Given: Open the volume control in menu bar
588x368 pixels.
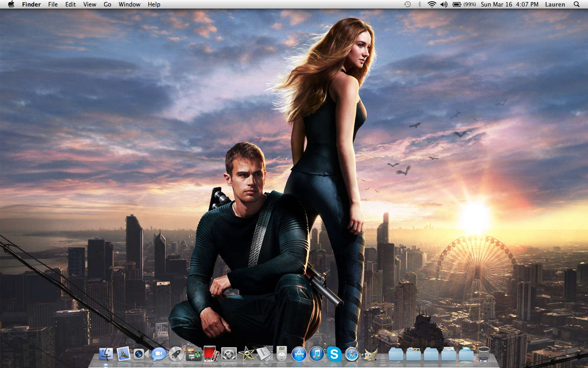Looking at the screenshot, I should coord(444,4).
